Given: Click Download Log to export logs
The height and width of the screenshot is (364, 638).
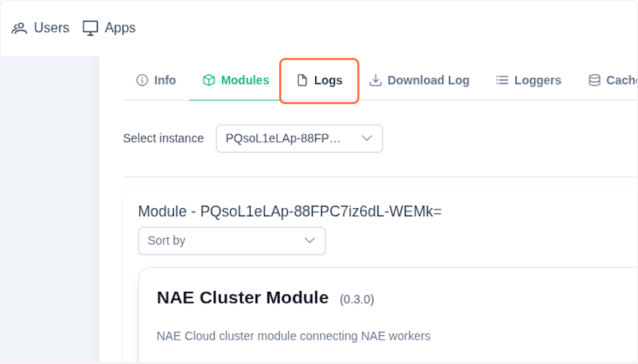Looking at the screenshot, I should point(428,80).
